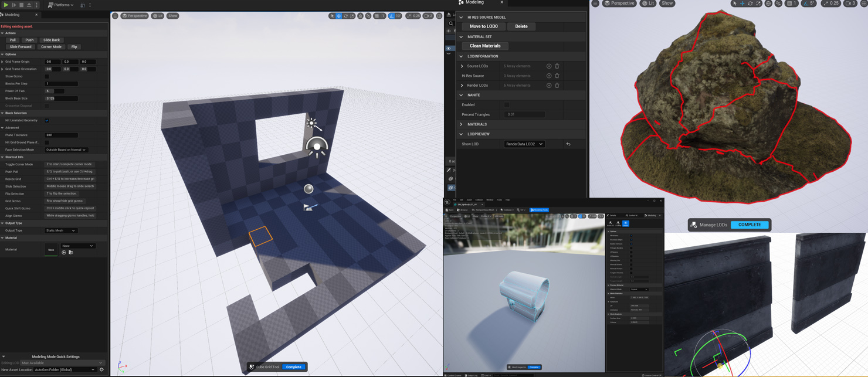Click Clean Materials button
This screenshot has width=868, height=377.
tap(485, 46)
